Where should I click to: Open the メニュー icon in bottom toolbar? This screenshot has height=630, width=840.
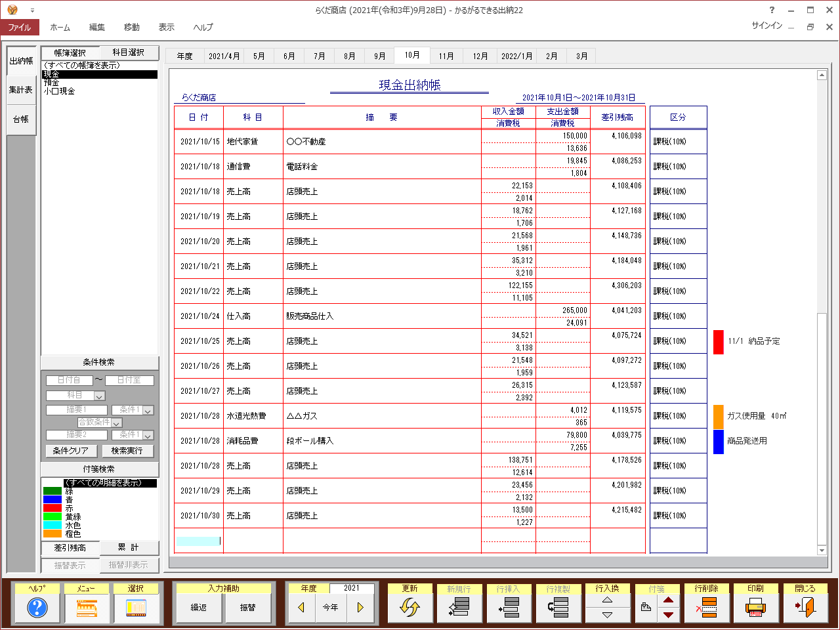(87, 608)
